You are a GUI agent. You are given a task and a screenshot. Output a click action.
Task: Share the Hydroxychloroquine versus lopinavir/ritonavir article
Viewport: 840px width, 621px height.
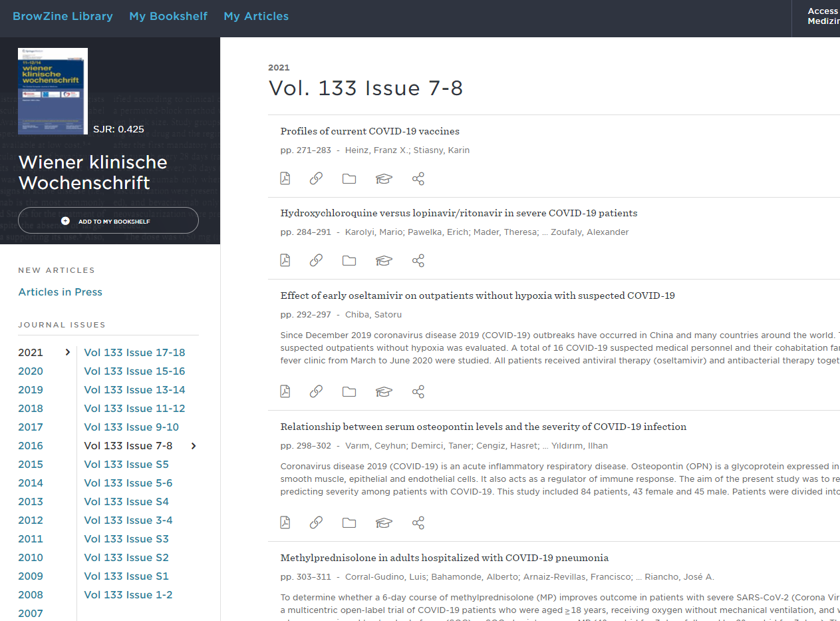[418, 260]
